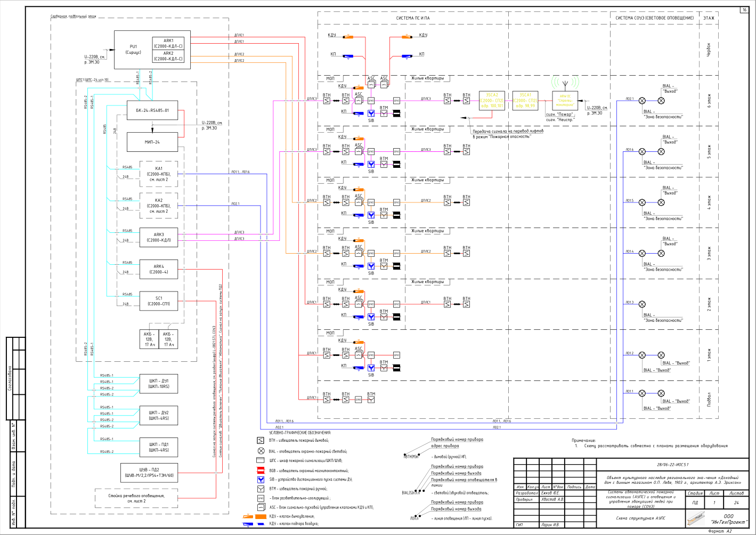The height and width of the screenshot is (535, 756).
Task: Select the ШКП-ДУ1 (ШКП-10RS) cabinet block
Action: (158, 384)
